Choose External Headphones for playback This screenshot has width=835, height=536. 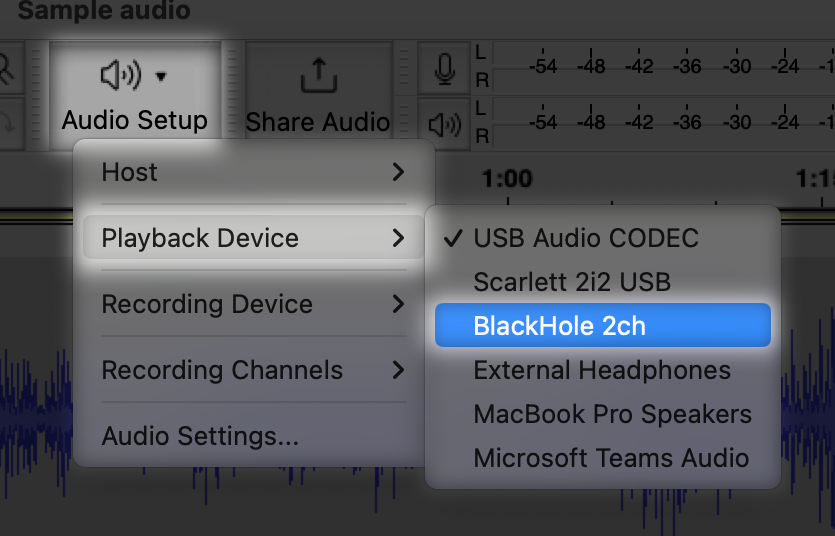(x=602, y=370)
